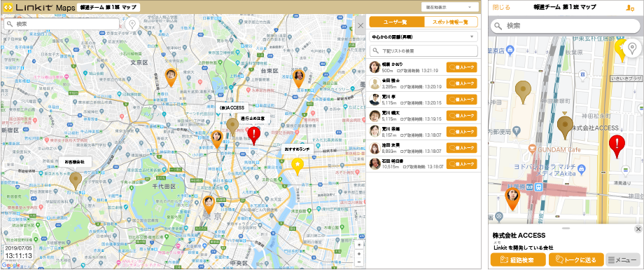644x270 pixels.
Task: Open 個人トーク for user logged 13:20:15
Action: point(461,100)
